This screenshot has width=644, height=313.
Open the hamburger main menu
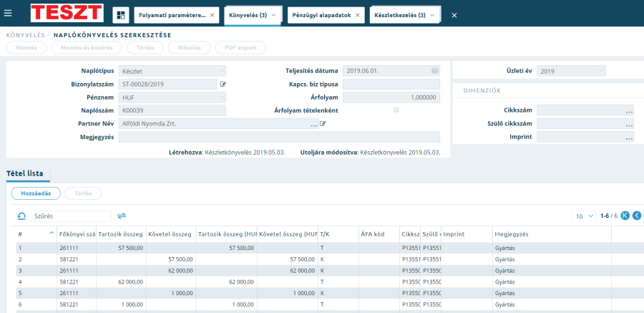point(8,13)
